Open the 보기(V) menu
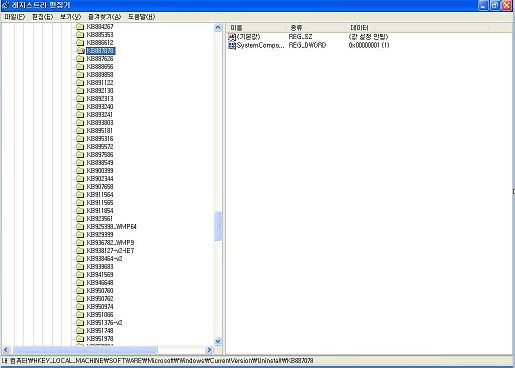 pyautogui.click(x=70, y=17)
